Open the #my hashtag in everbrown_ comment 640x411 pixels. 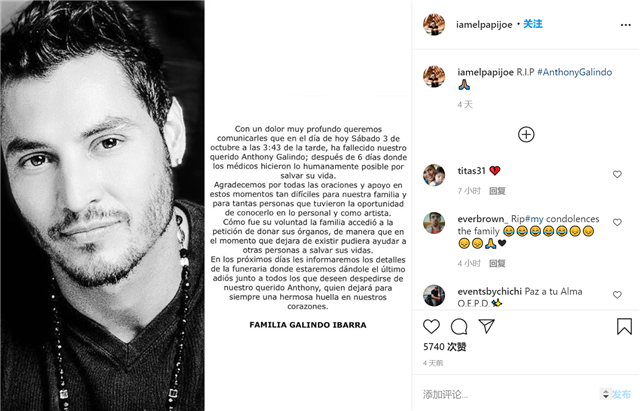tap(534, 219)
